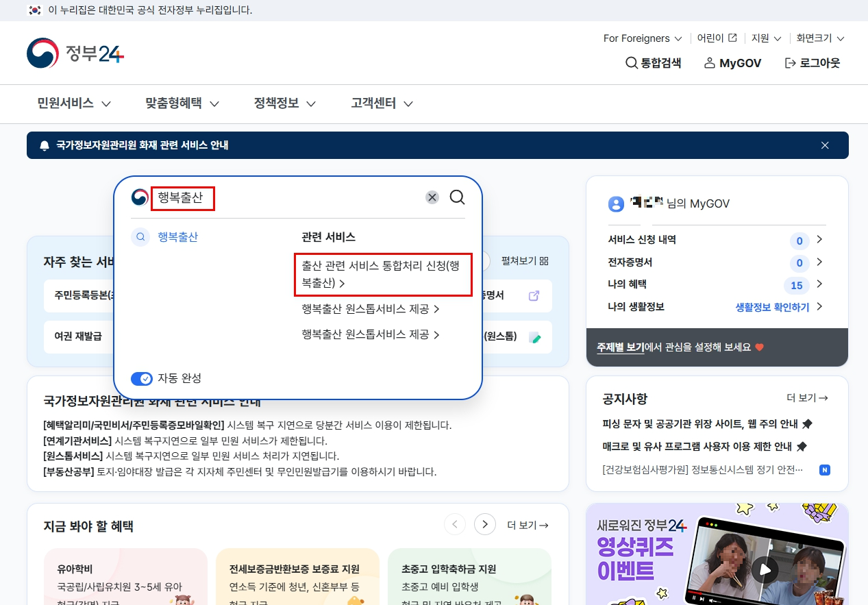Open 피싱 문자 및 공공기관 위장 사이트 notice
Screen dimensions: 868x605
pos(699,424)
